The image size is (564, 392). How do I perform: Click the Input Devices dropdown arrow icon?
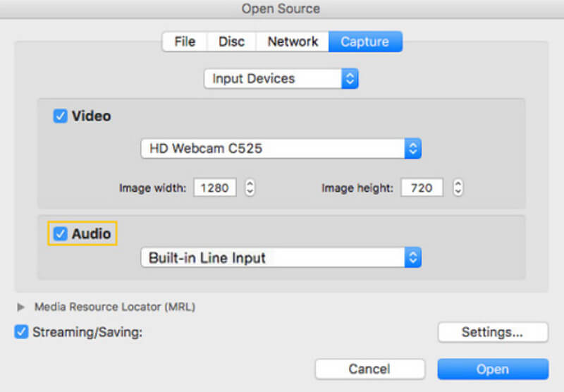tap(350, 79)
